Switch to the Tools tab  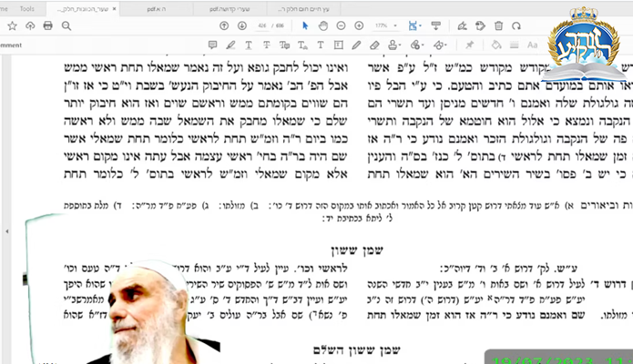point(27,7)
